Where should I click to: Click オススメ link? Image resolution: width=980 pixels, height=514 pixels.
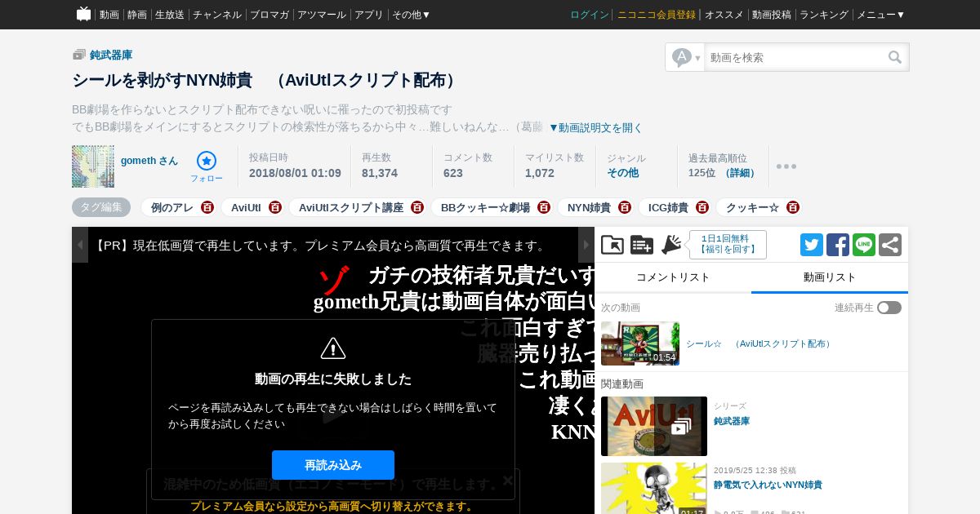click(724, 15)
